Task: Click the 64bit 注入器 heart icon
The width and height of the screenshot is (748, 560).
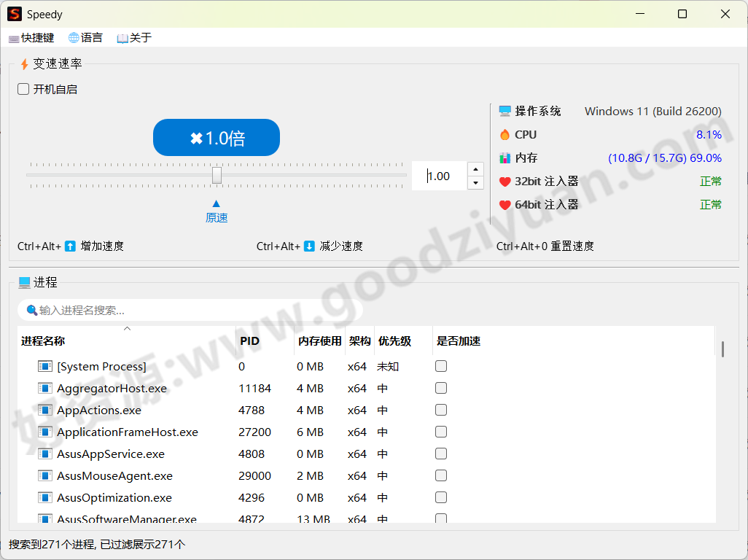Action: [504, 204]
